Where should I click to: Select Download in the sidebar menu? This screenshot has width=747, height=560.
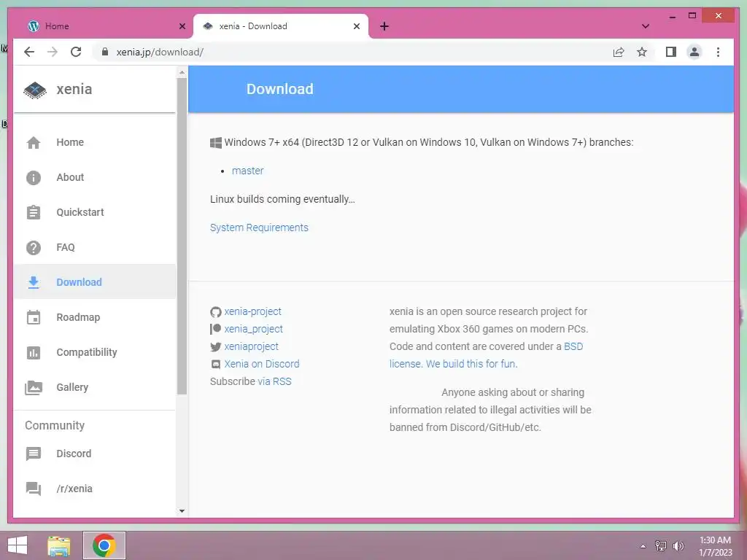coord(95,282)
